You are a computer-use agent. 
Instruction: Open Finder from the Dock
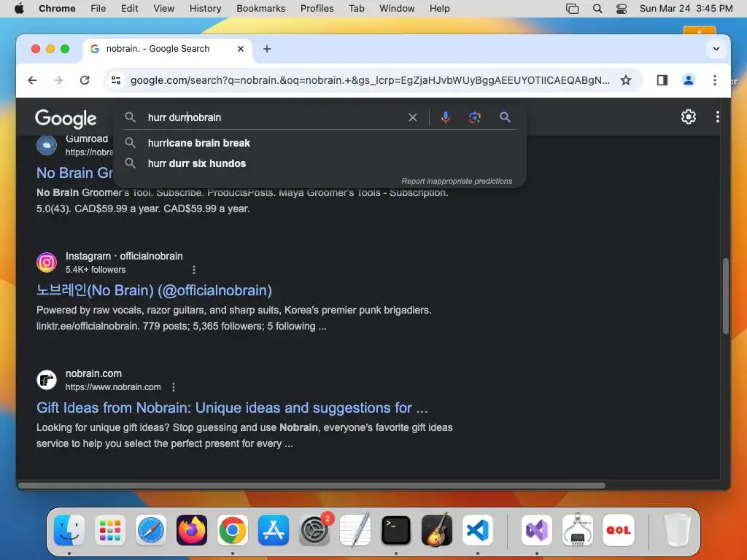click(x=69, y=529)
